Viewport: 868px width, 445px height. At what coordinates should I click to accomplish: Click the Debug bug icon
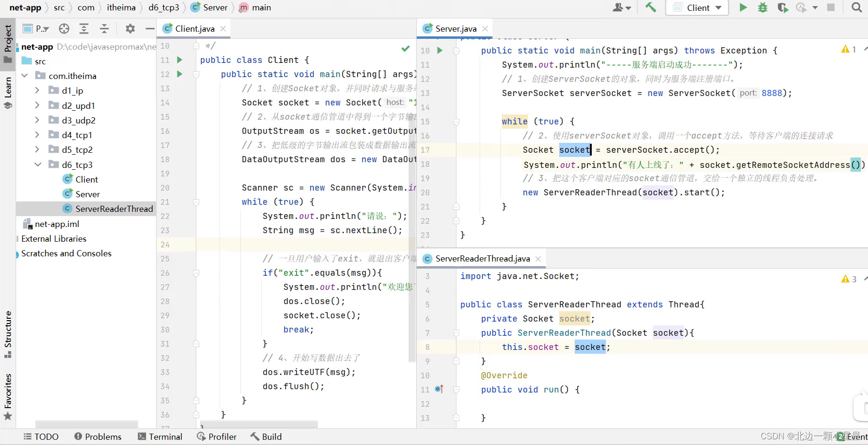point(763,8)
